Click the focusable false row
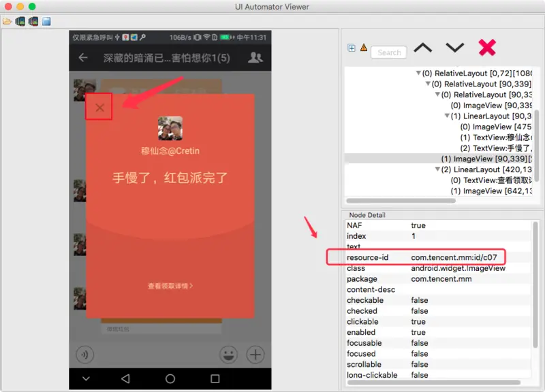The height and width of the screenshot is (392, 545). click(439, 343)
